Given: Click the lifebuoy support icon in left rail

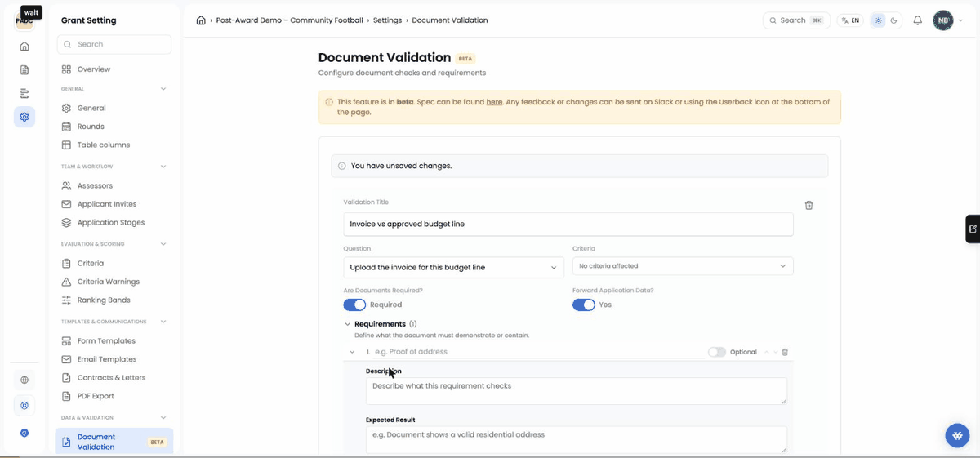Looking at the screenshot, I should click(24, 406).
